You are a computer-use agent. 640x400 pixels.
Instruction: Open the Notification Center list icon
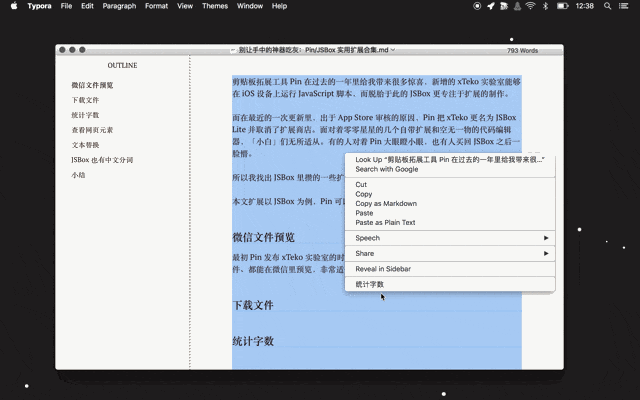click(626, 6)
